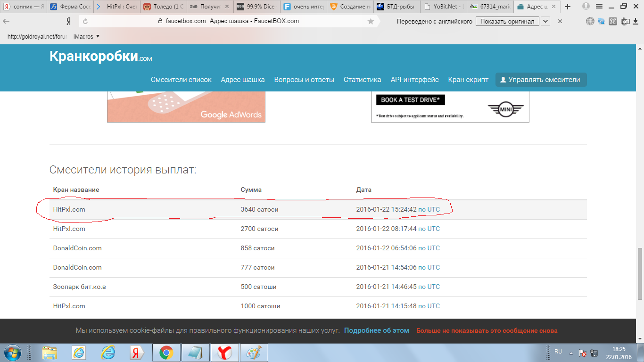
Task: Click the page's vertical scrollbar thumb
Action: click(640, 273)
